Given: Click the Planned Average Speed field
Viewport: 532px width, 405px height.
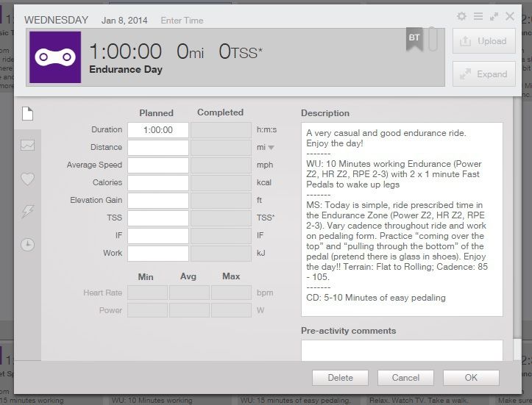Looking at the screenshot, I should tap(158, 165).
